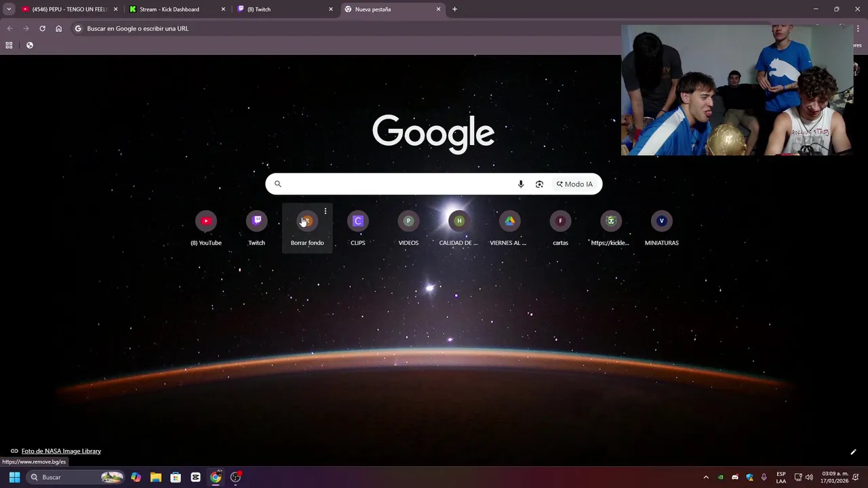Click the microphone tray icon

pyautogui.click(x=764, y=477)
